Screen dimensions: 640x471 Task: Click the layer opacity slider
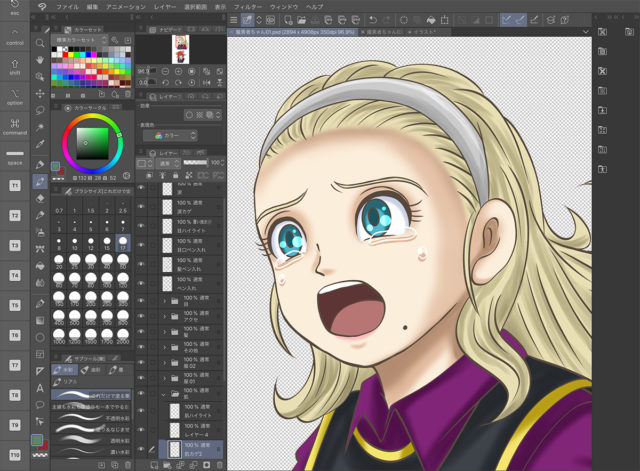(196, 163)
